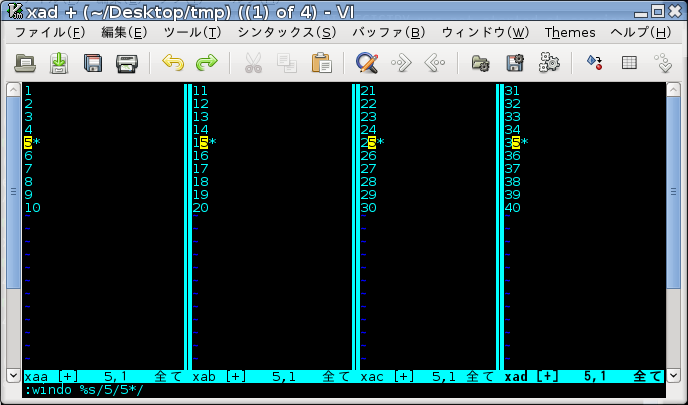Click line 11 in xab pane
Image resolution: width=688 pixels, height=405 pixels.
[200, 91]
